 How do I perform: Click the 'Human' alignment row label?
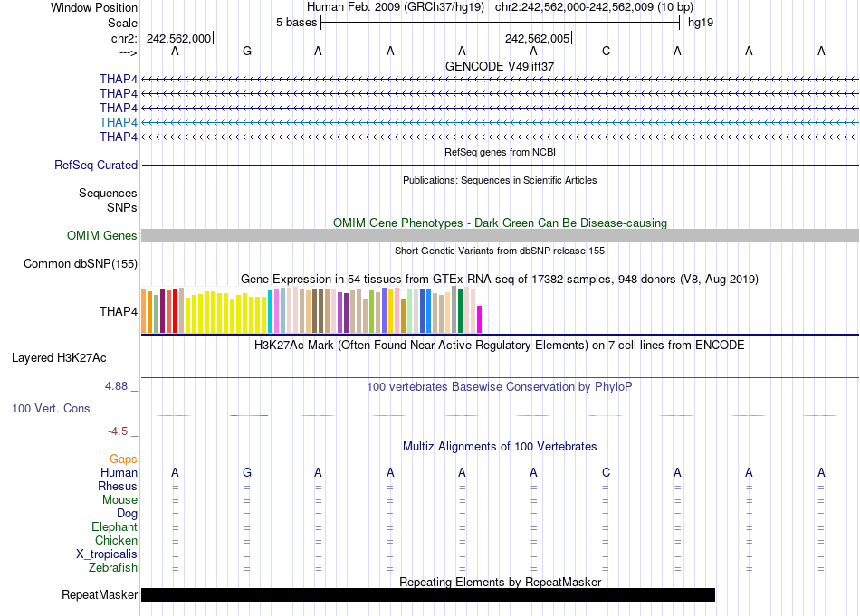pyautogui.click(x=119, y=472)
